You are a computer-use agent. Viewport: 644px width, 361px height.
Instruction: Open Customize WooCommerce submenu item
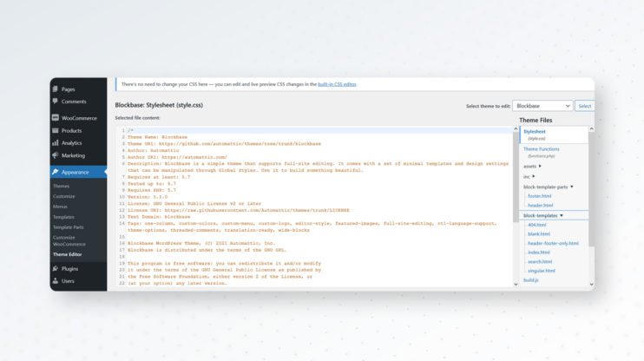pyautogui.click(x=69, y=240)
